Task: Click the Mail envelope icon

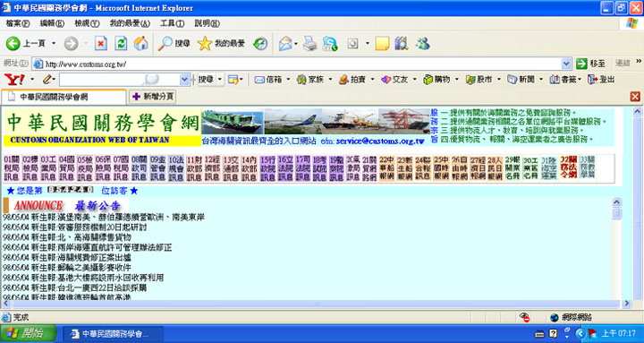Action: click(285, 43)
